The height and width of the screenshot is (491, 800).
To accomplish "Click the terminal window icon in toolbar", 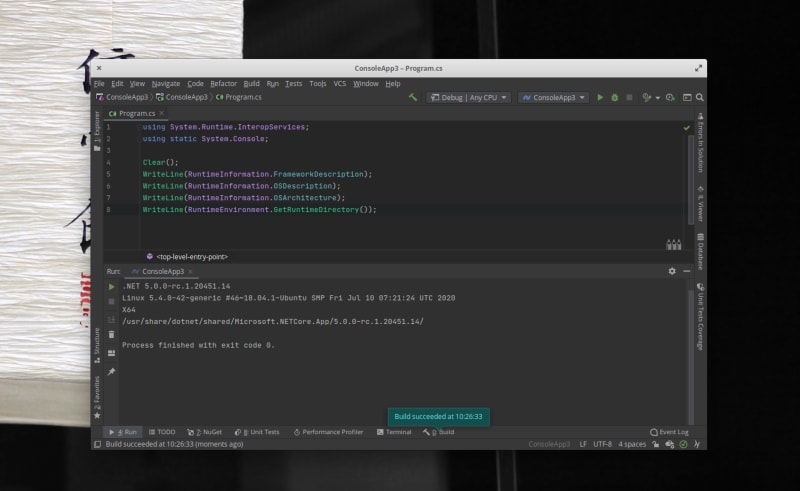I will [x=687, y=97].
